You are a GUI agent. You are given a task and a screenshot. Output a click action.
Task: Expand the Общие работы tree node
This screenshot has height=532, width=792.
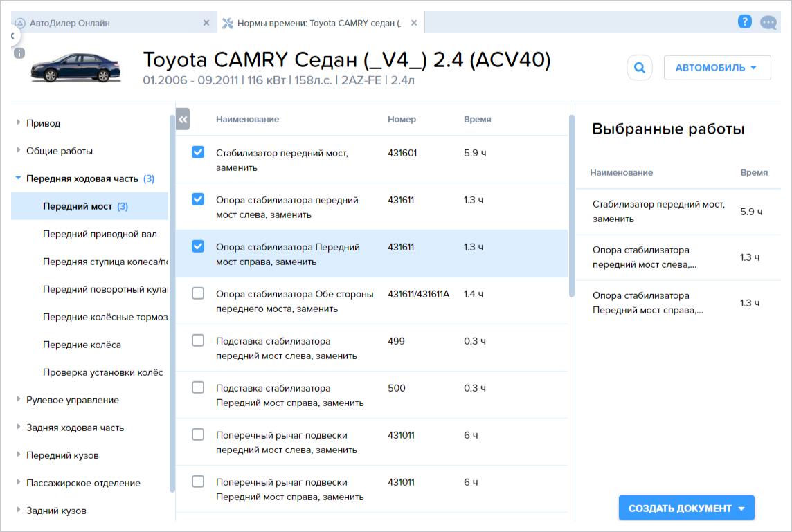(19, 150)
